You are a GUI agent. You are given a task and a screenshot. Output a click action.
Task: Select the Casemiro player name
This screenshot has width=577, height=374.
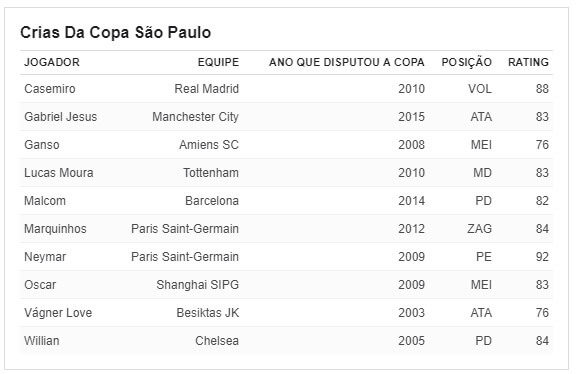50,89
